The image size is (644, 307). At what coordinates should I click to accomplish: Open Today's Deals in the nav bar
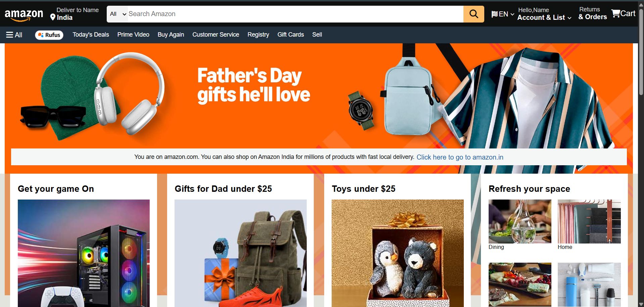tap(91, 35)
